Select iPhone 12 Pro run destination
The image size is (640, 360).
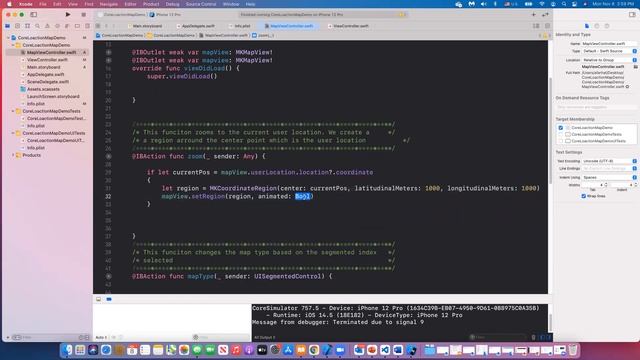[x=166, y=15]
